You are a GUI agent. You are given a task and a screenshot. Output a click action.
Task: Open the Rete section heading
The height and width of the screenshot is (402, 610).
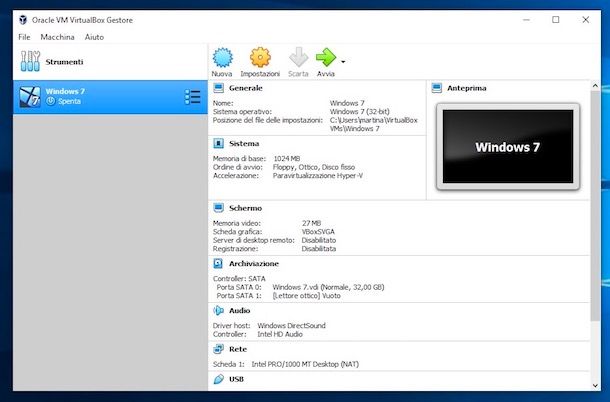[x=238, y=349]
